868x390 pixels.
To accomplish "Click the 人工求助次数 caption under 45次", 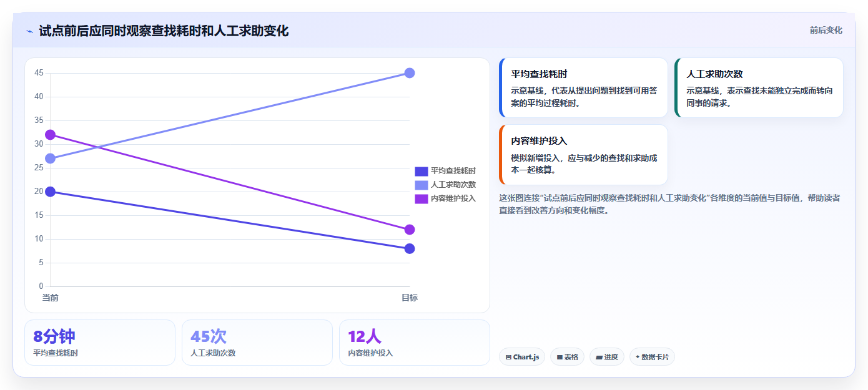I will pyautogui.click(x=213, y=353).
